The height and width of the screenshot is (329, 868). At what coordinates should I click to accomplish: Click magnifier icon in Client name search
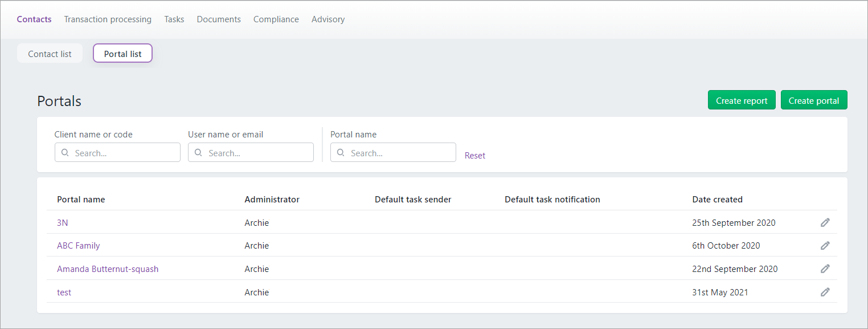[x=65, y=153]
